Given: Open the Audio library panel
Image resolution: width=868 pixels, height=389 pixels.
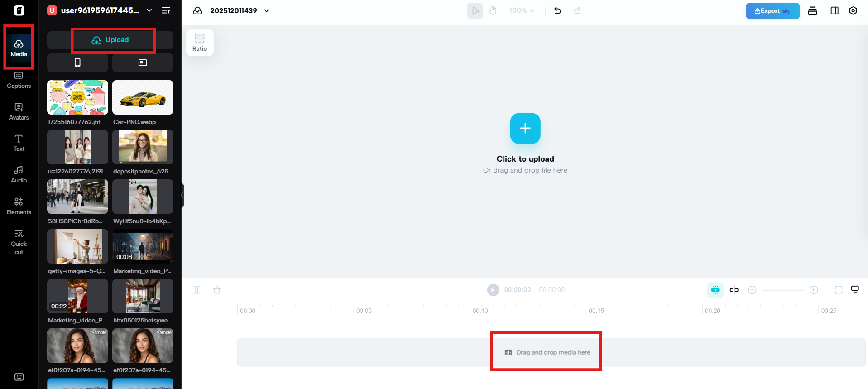Looking at the screenshot, I should [19, 175].
